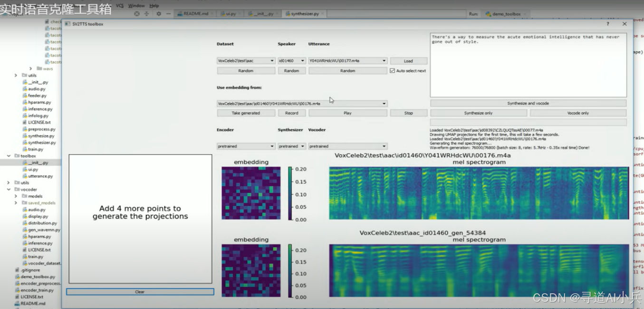Toggle the Auto select next checkbox
This screenshot has width=644, height=309.
392,71
